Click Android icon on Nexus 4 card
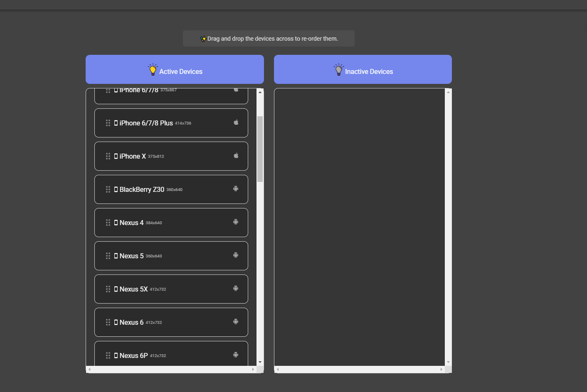Viewport: 587px width, 392px height. coord(236,222)
